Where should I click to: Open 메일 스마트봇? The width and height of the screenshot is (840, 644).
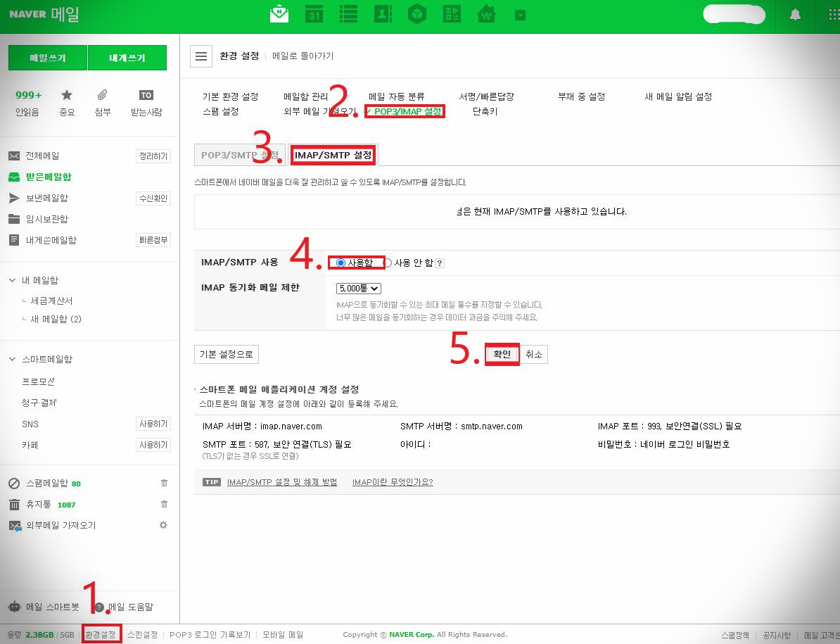click(53, 607)
